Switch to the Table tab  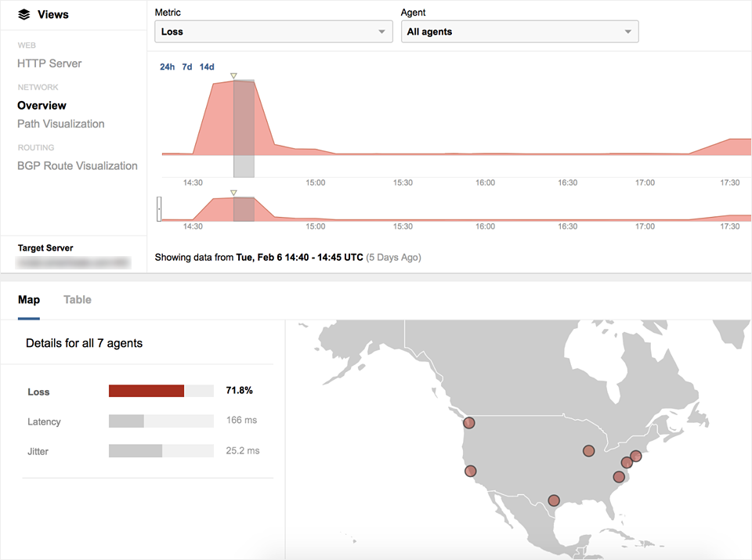(78, 300)
